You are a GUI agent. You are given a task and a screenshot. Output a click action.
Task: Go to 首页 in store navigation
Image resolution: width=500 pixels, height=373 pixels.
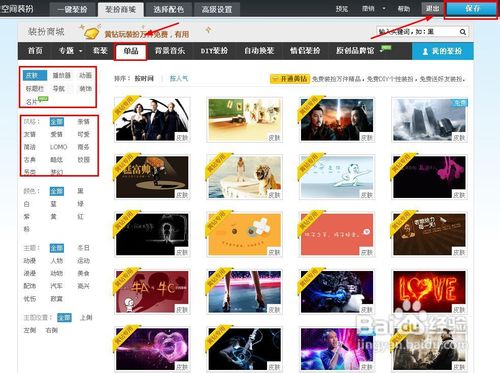35,51
